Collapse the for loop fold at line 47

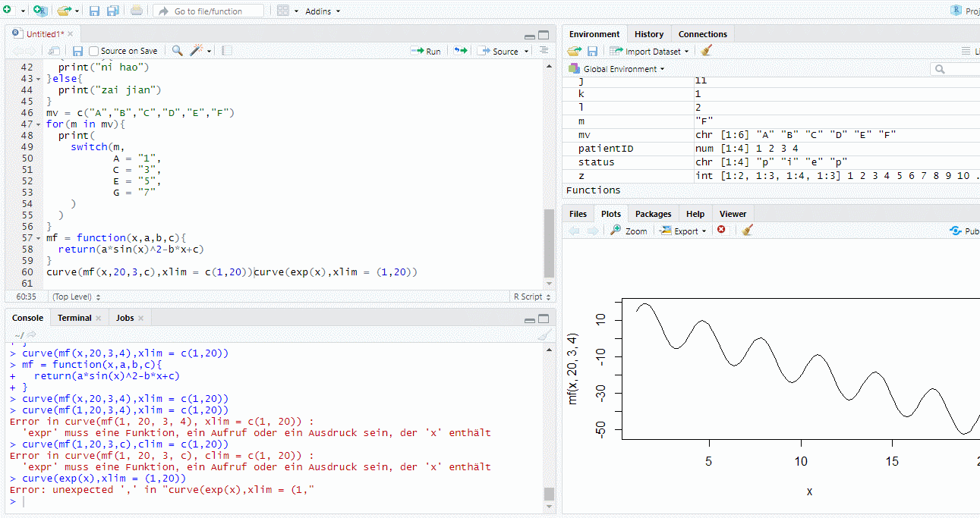pyautogui.click(x=38, y=124)
